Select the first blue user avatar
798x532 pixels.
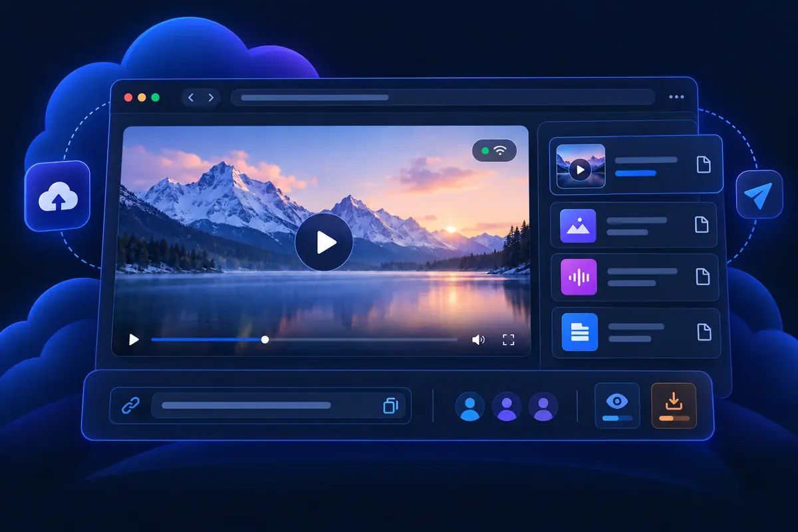[x=470, y=406]
